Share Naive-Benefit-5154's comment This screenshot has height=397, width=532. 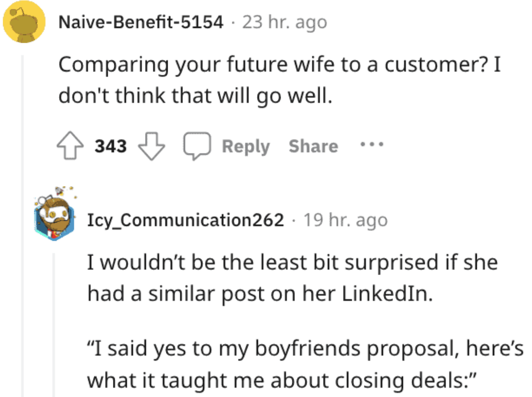[313, 146]
